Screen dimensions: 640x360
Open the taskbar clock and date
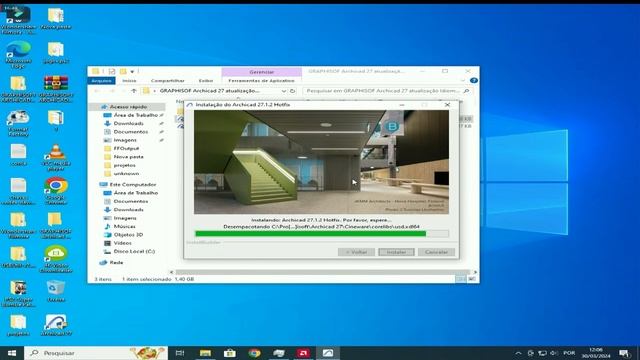(x=596, y=353)
